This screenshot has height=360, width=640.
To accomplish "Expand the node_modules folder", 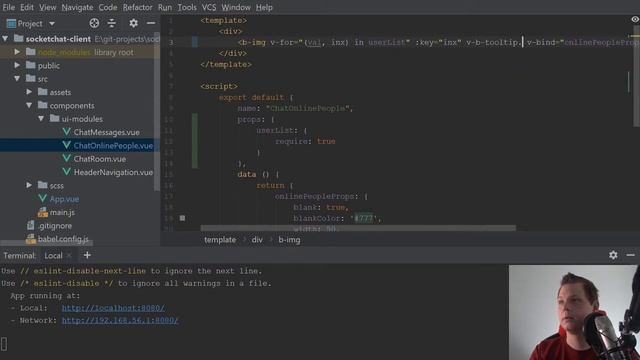I will point(17,52).
